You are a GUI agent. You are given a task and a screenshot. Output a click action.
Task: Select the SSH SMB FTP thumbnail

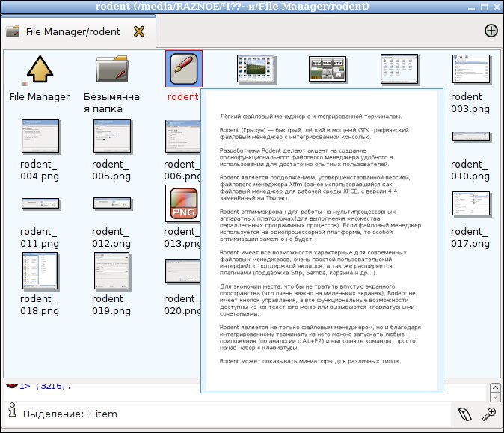[328, 69]
